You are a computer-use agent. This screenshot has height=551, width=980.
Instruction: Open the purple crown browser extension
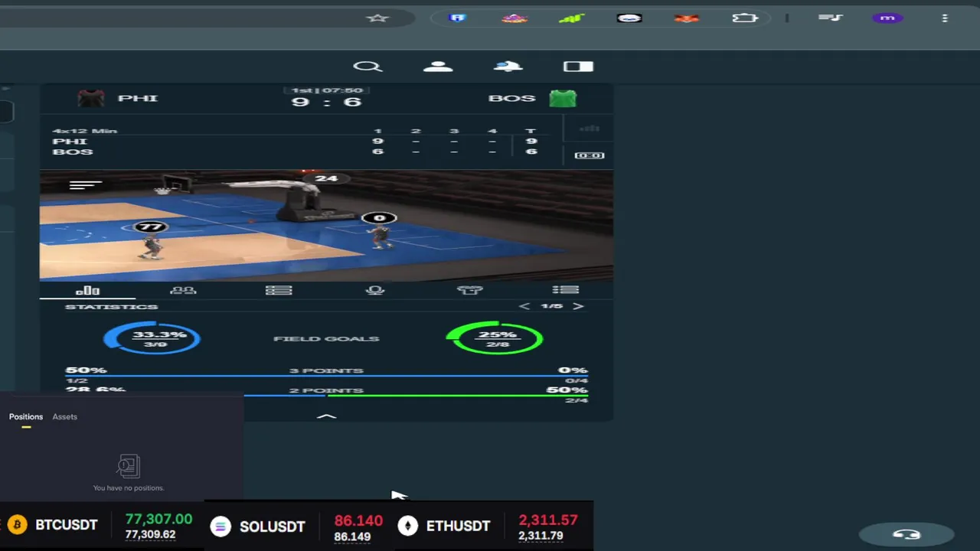coord(514,18)
